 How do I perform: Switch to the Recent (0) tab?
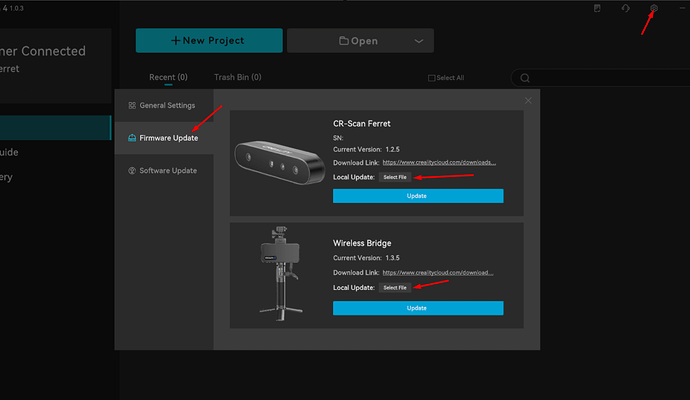tap(168, 77)
